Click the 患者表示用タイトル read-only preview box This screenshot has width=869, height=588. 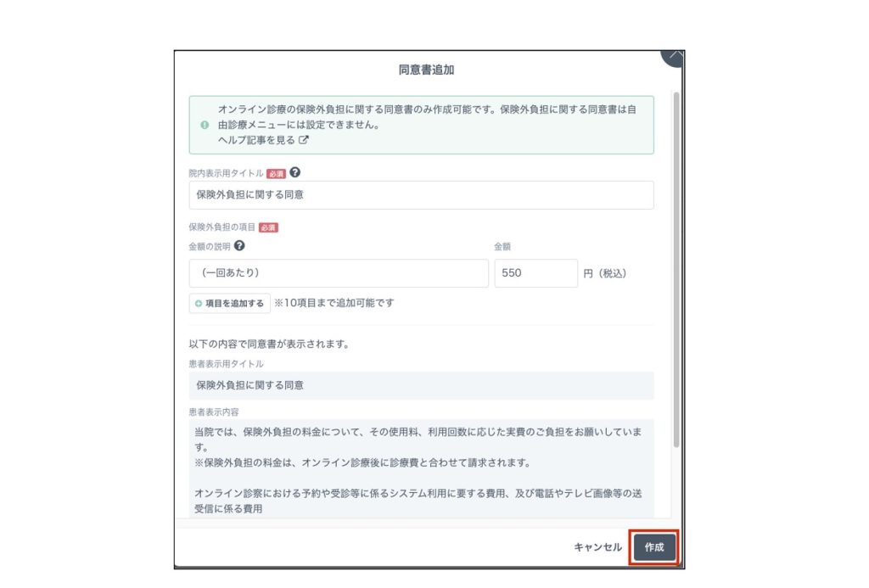[x=421, y=385]
